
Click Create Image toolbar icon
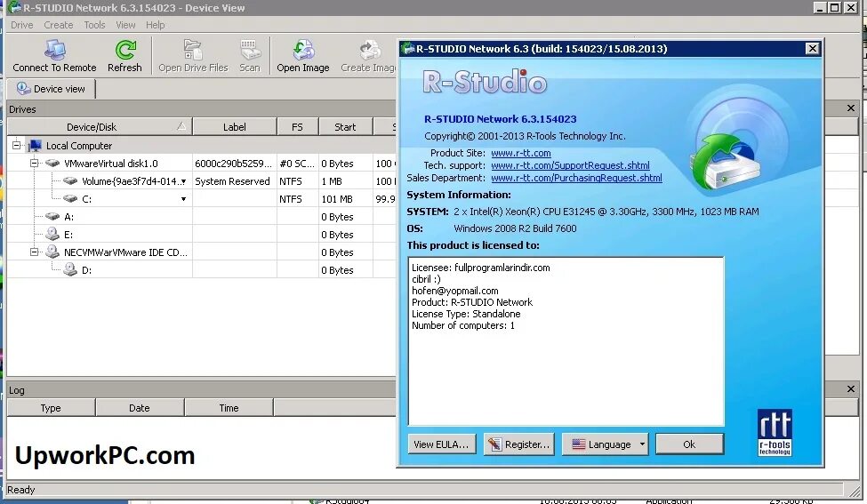coord(370,50)
